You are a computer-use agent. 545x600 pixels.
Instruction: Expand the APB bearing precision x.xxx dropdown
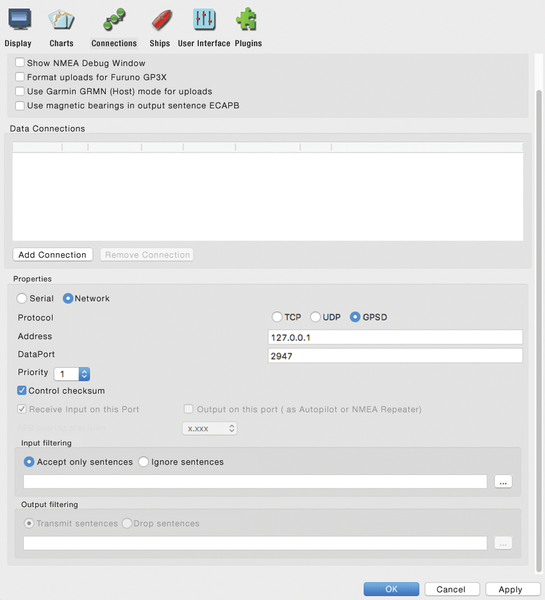tap(210, 428)
